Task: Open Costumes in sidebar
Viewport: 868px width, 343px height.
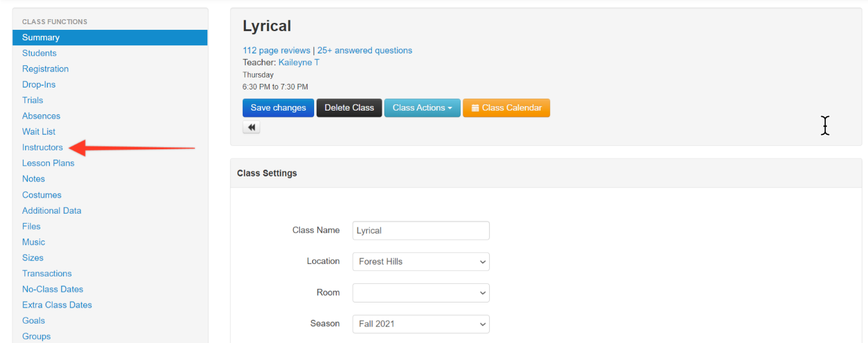Action: (x=42, y=195)
